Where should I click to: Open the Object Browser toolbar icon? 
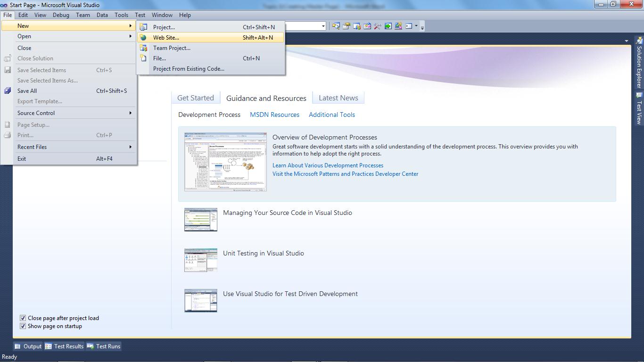click(x=367, y=26)
